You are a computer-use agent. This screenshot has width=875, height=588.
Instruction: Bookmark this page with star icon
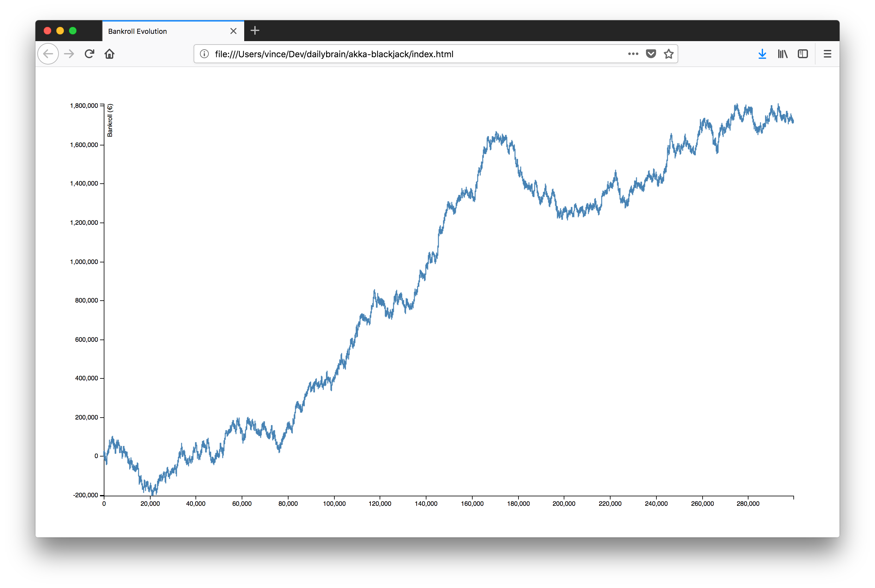[669, 54]
